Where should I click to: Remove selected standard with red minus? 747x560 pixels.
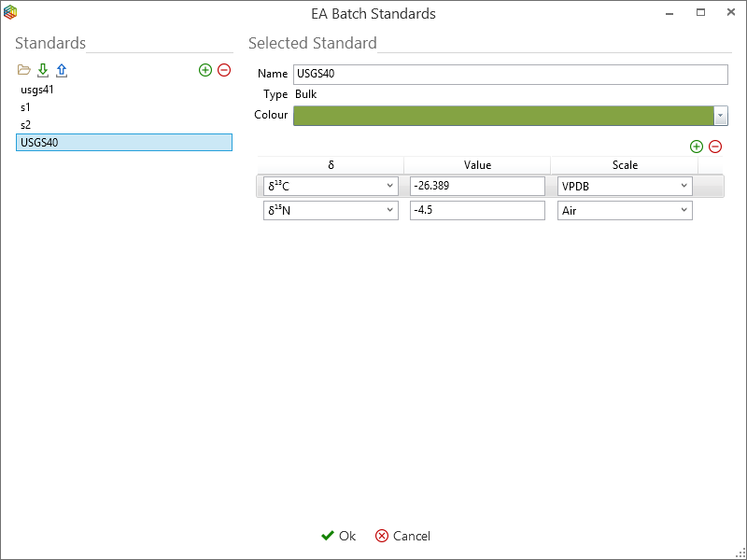pyautogui.click(x=224, y=70)
